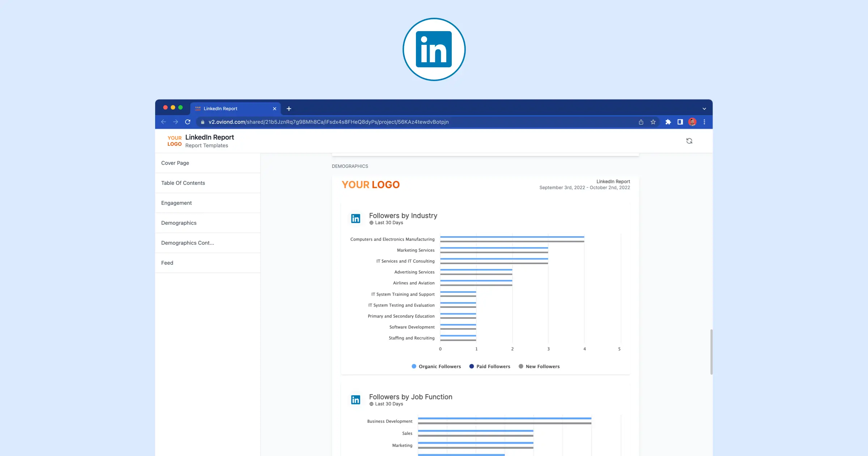Toggle Organic Followers legend item
This screenshot has width=868, height=456.
point(436,366)
